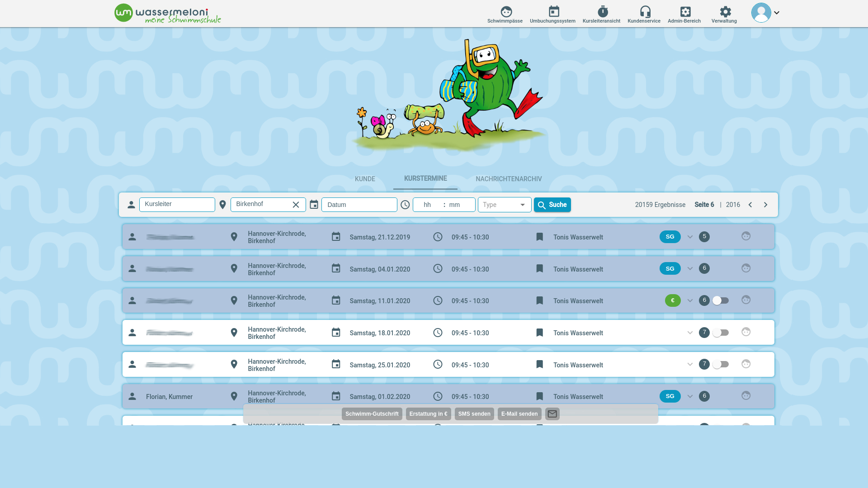This screenshot has height=488, width=868.
Task: Click the Erstattung in € button
Action: (429, 414)
